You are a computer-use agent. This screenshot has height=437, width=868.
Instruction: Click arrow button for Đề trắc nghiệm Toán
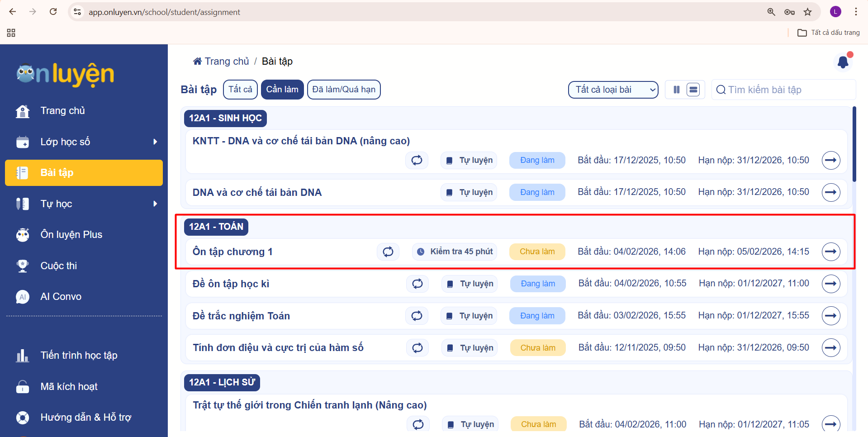click(830, 316)
